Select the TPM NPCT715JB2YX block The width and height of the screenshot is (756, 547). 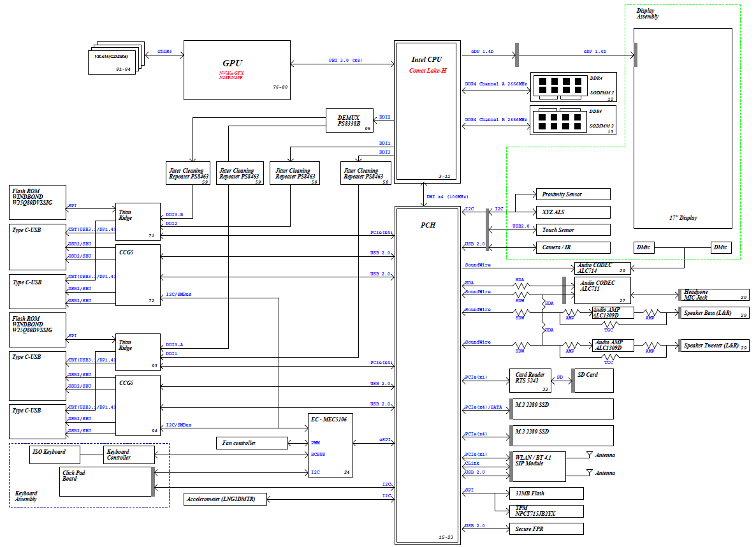547,511
